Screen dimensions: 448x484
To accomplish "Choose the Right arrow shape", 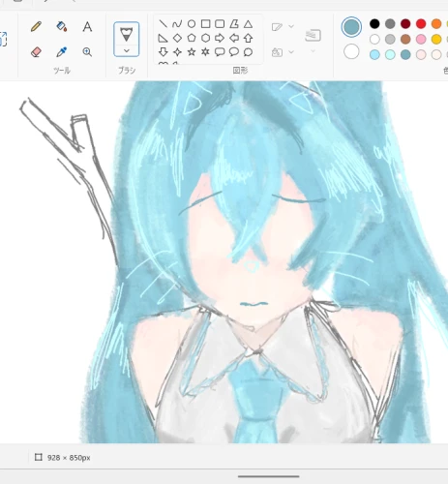I will click(220, 38).
